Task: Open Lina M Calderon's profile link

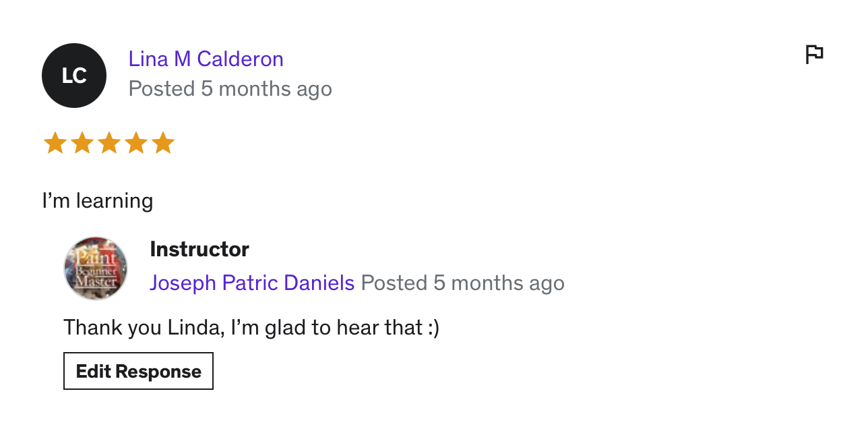Action: click(x=206, y=59)
